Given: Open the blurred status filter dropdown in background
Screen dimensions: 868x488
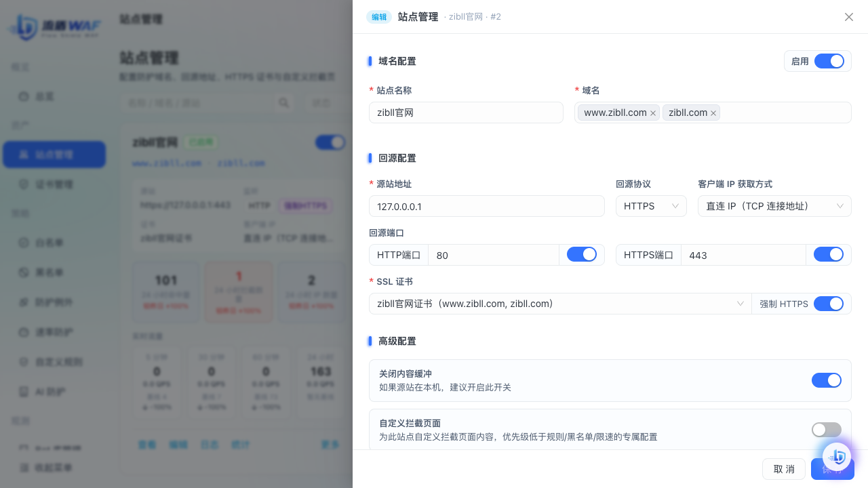Looking at the screenshot, I should tap(328, 102).
